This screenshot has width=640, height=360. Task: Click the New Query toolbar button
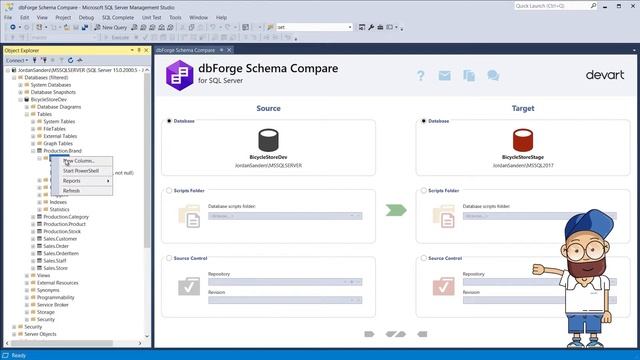111,27
